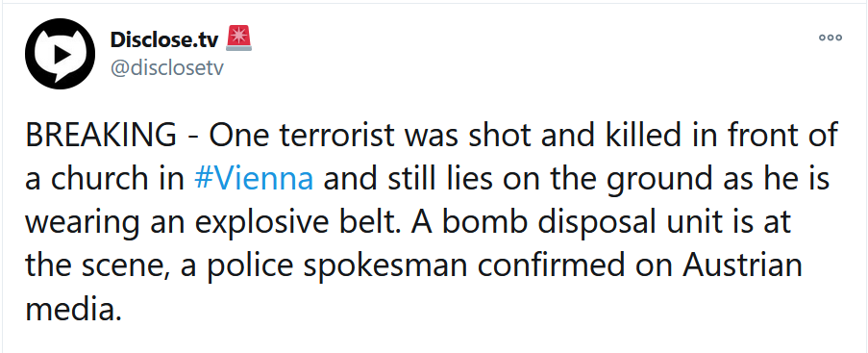Click the red siren emoji beside Disclose.tv
This screenshot has width=868, height=353.
click(239, 38)
